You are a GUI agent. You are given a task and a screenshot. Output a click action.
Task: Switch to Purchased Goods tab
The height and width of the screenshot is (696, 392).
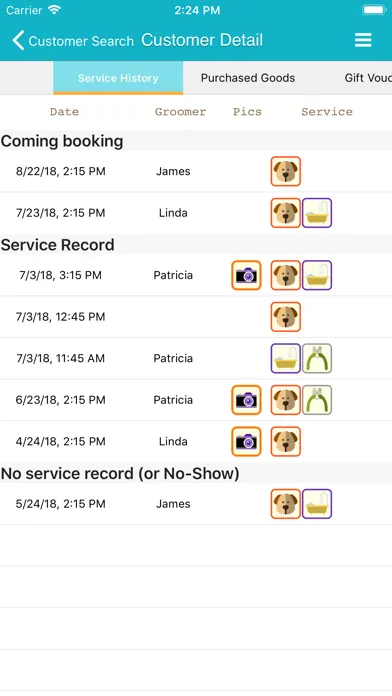(x=248, y=78)
